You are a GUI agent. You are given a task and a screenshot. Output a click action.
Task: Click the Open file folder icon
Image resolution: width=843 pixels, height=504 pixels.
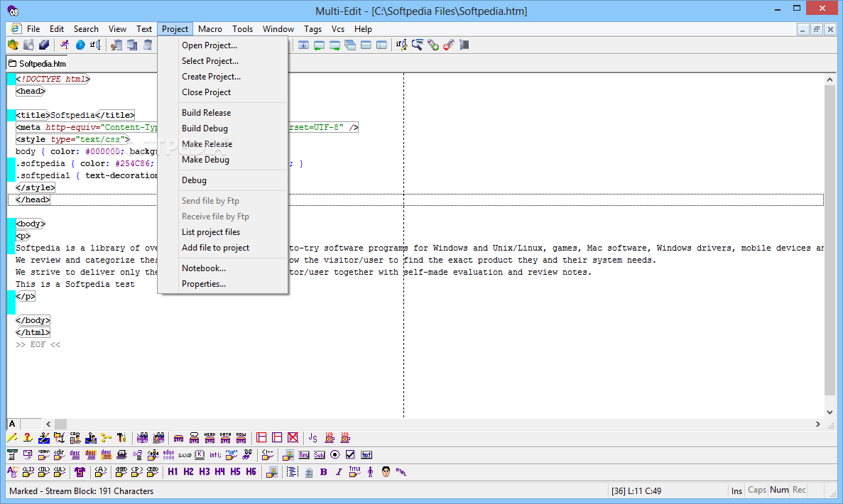[13, 45]
